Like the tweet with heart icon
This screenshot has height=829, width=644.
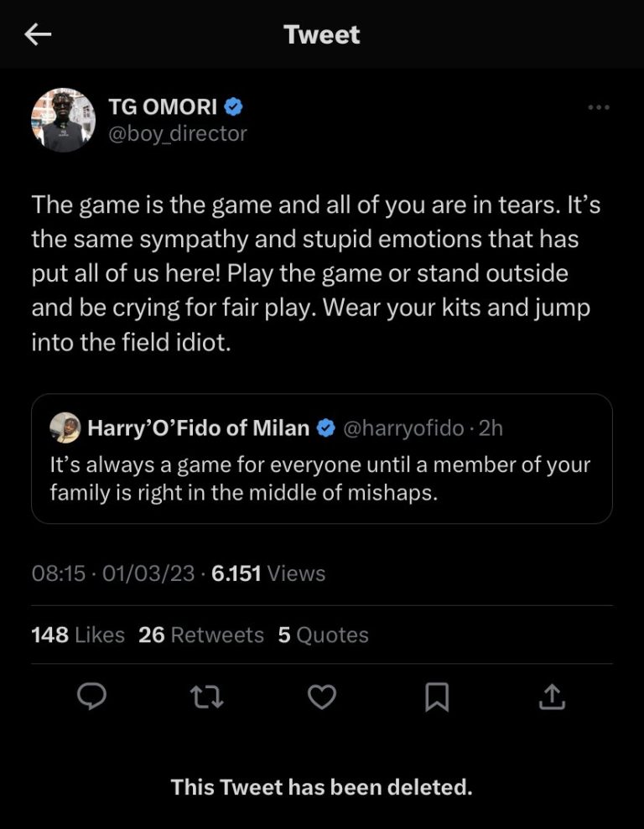(322, 697)
